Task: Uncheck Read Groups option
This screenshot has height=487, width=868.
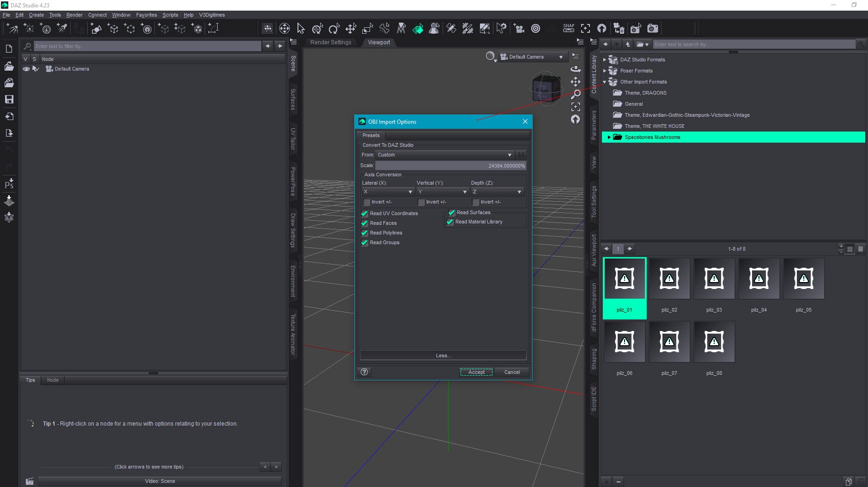Action: click(x=364, y=243)
